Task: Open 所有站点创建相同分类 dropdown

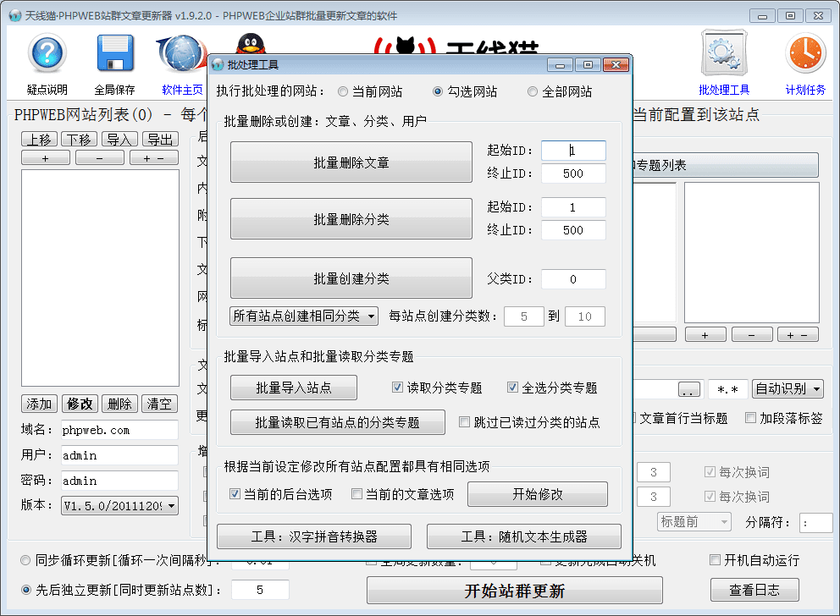Action: coord(304,316)
